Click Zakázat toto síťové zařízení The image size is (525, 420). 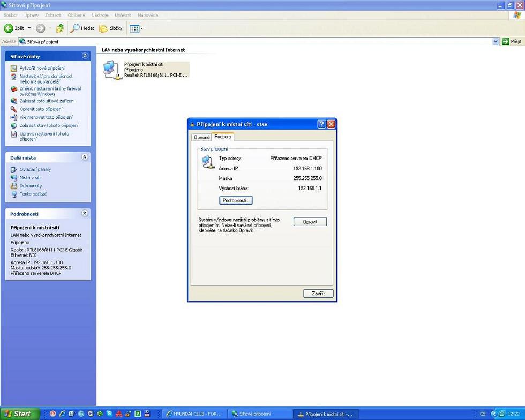pyautogui.click(x=47, y=101)
